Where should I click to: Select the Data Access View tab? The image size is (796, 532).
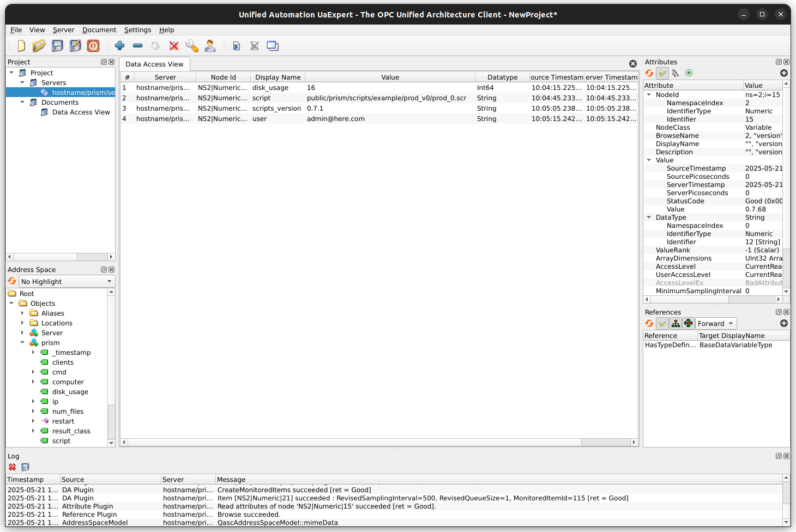[154, 64]
